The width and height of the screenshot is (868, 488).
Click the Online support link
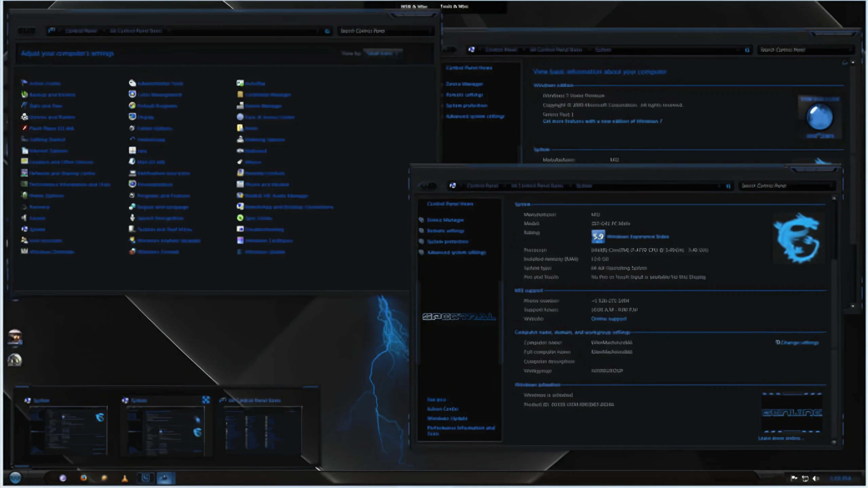tap(609, 319)
